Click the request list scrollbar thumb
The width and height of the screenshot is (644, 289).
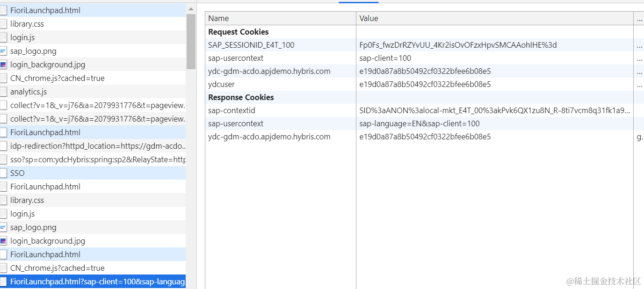point(191,42)
